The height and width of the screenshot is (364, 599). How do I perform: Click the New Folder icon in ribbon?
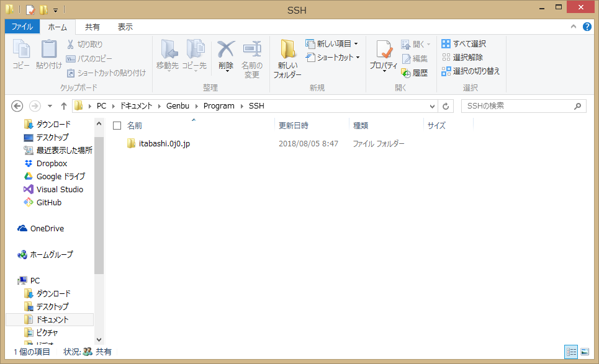click(287, 59)
